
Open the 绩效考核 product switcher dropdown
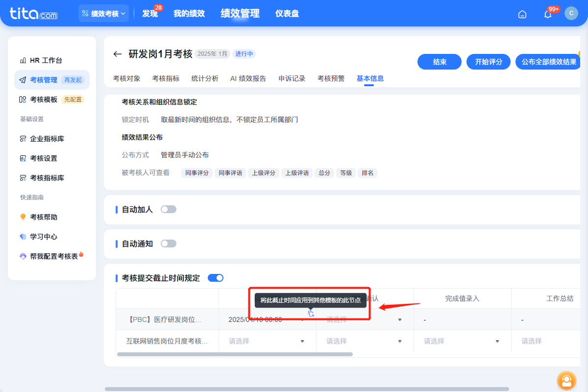pyautogui.click(x=103, y=13)
